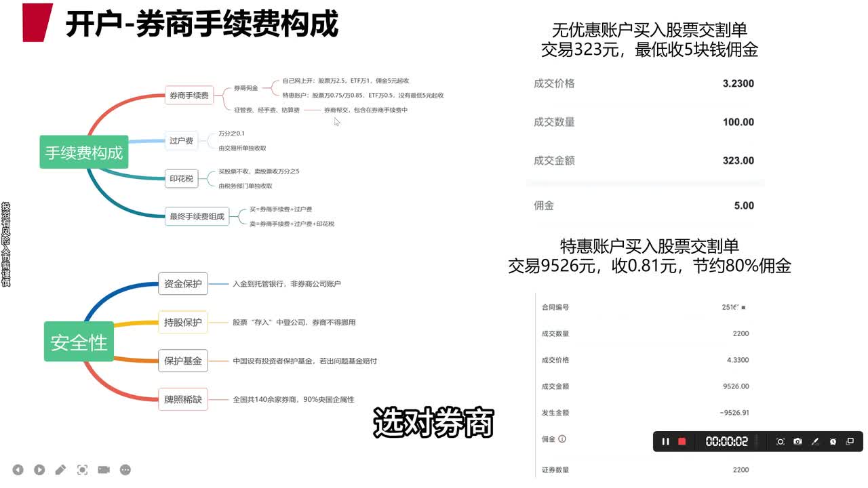
Task: Click 入金到托管银行 description text
Action: (287, 283)
